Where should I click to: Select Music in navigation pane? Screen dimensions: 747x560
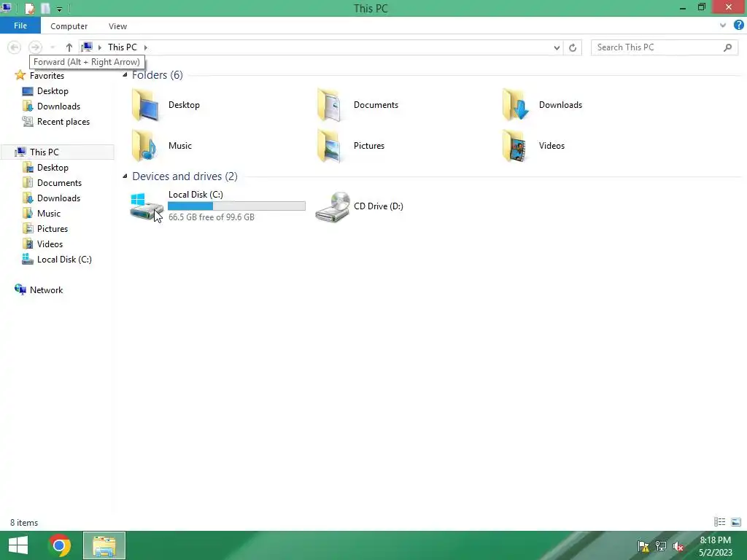[49, 214]
